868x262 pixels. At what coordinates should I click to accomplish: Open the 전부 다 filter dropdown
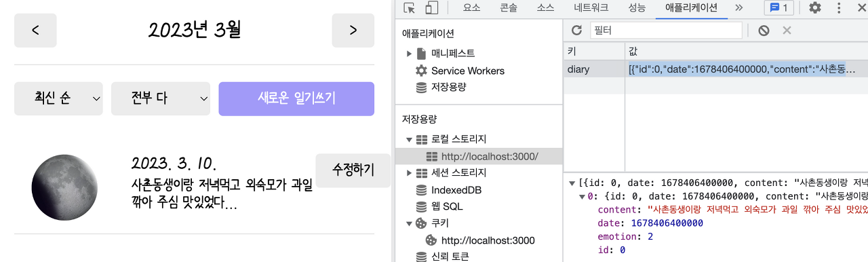point(161,99)
